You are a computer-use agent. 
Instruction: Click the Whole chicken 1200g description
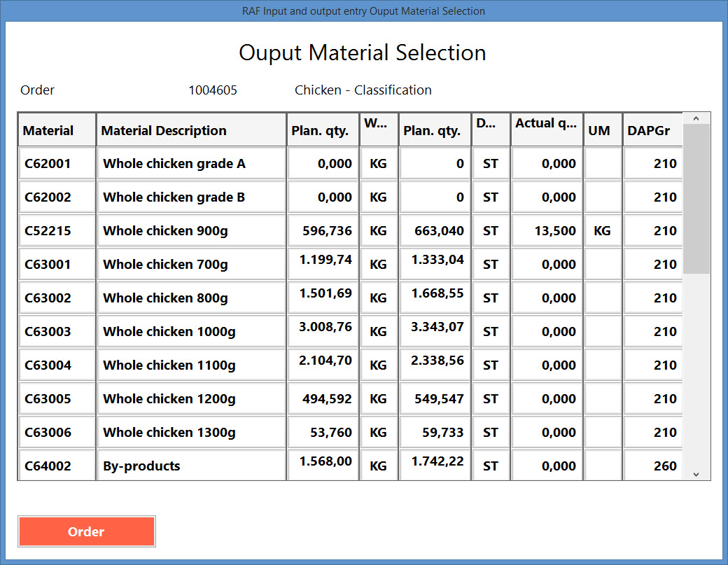[191, 399]
